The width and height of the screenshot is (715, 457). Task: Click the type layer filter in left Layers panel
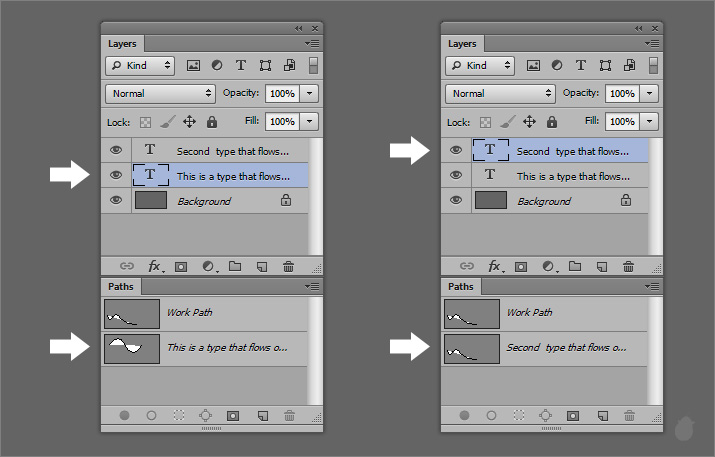coord(241,65)
